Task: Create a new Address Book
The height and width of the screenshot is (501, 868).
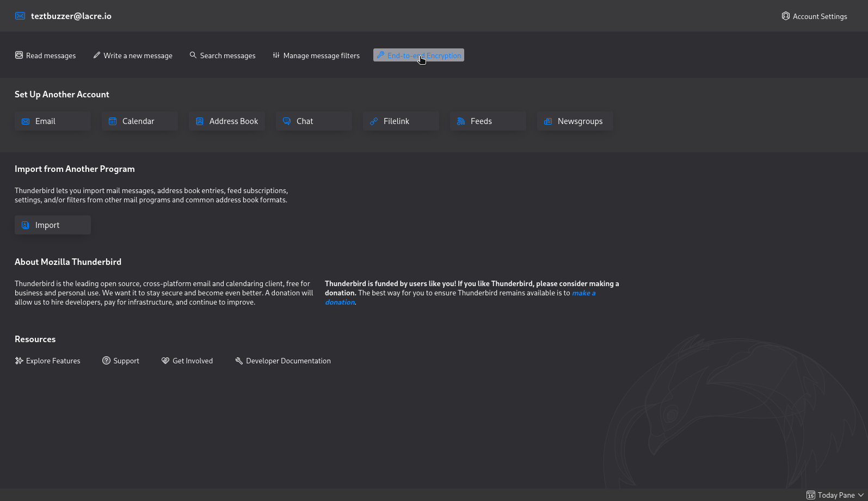Action: 227,121
